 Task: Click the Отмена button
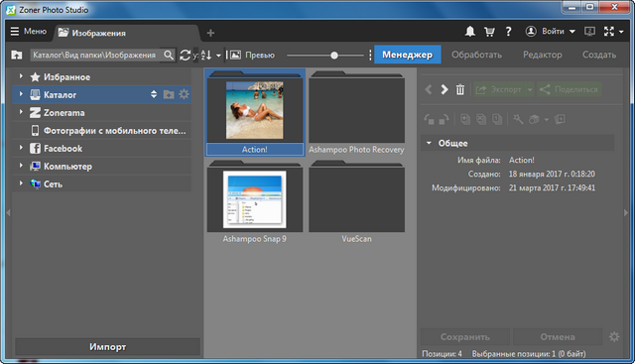558,336
